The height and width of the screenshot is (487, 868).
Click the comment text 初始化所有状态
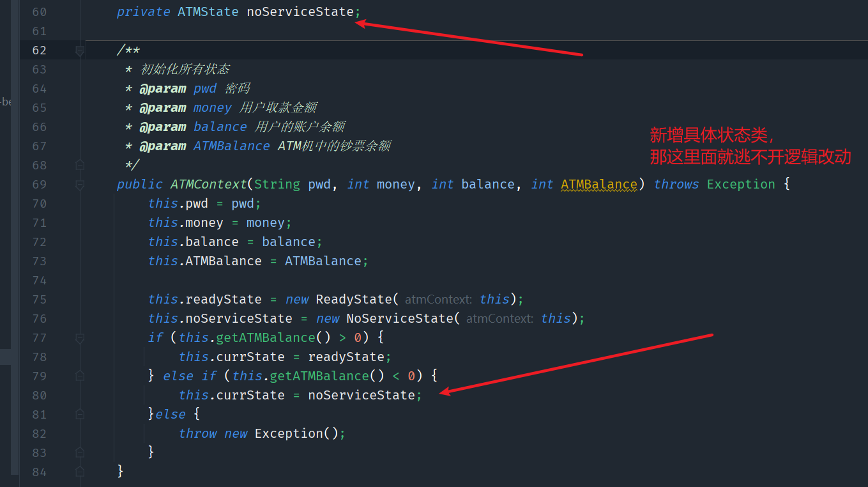(185, 69)
